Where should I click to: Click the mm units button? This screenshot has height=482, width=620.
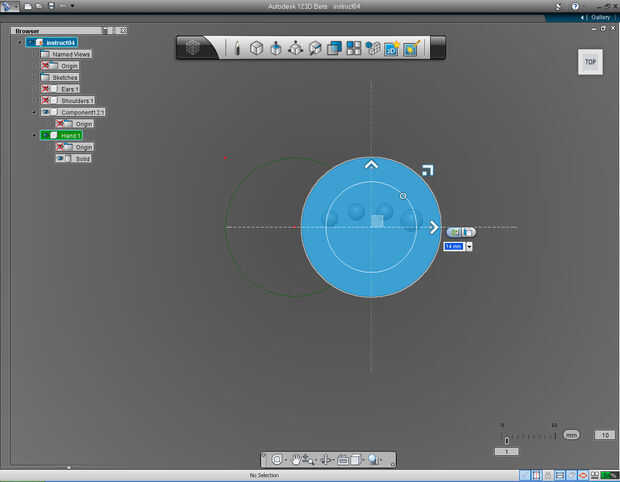click(571, 435)
